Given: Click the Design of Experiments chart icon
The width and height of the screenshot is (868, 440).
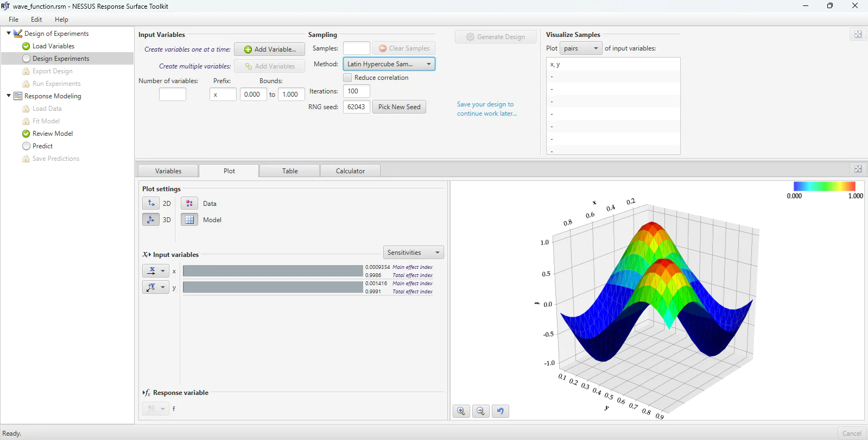Looking at the screenshot, I should [x=18, y=34].
